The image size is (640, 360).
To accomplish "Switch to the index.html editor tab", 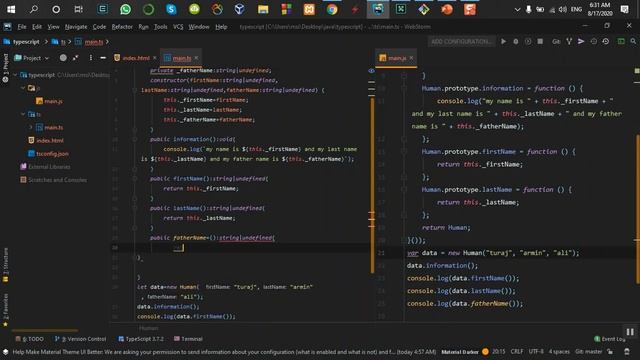I will 135,58.
